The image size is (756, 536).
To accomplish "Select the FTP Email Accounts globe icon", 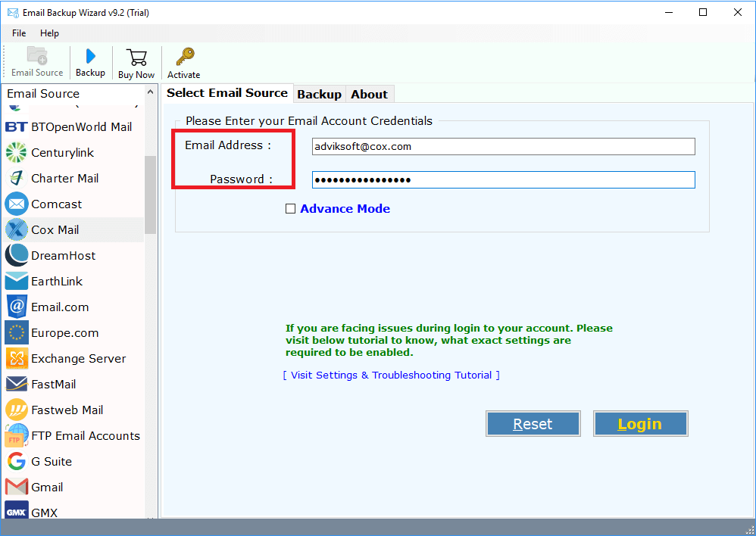I will pyautogui.click(x=17, y=435).
